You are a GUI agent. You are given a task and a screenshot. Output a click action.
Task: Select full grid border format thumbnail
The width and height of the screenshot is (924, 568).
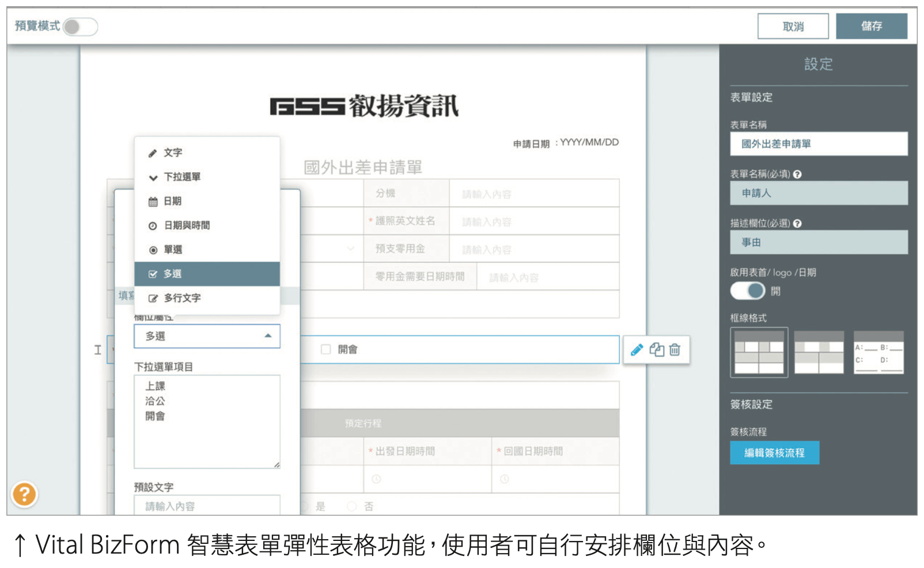[x=759, y=353]
